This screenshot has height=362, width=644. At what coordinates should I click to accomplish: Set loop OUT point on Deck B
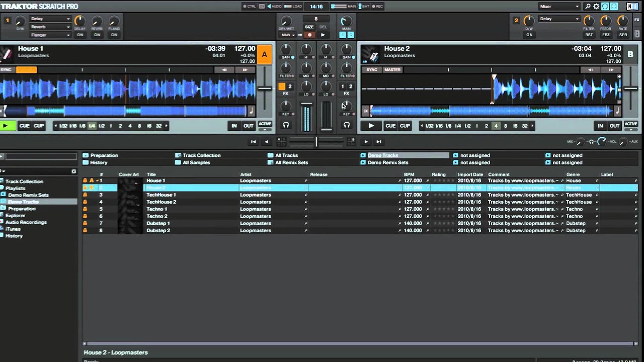point(615,126)
